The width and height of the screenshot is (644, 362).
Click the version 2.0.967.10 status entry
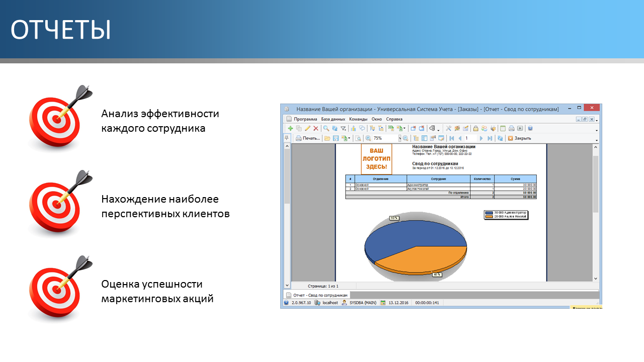tap(301, 303)
